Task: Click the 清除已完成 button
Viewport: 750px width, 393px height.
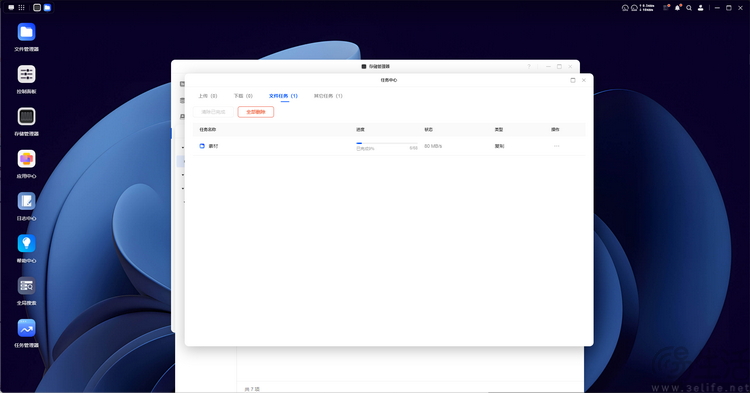Action: coord(213,112)
